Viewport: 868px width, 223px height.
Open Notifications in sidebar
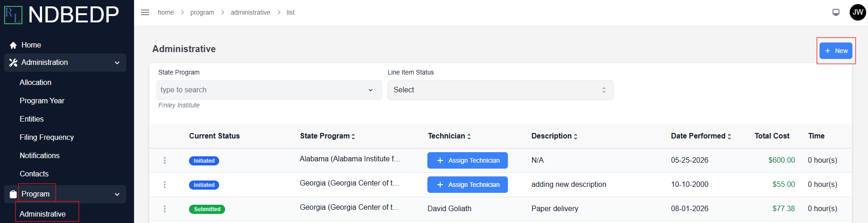click(39, 155)
